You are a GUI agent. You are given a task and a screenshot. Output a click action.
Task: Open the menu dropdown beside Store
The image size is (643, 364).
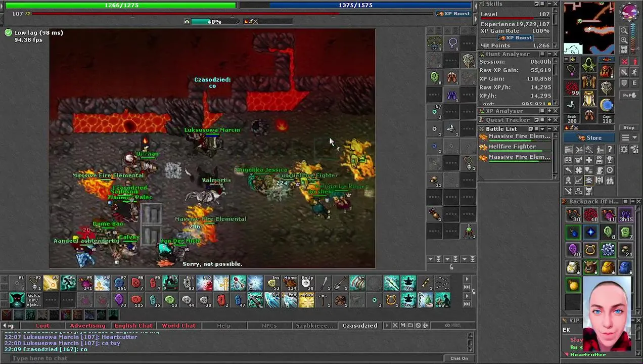point(629,138)
